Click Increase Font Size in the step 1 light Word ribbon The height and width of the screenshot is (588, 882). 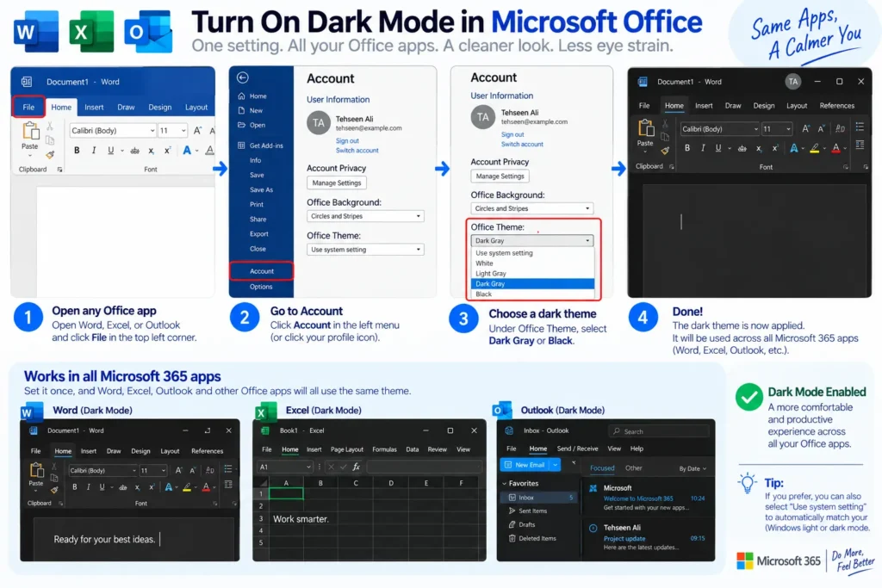point(197,130)
